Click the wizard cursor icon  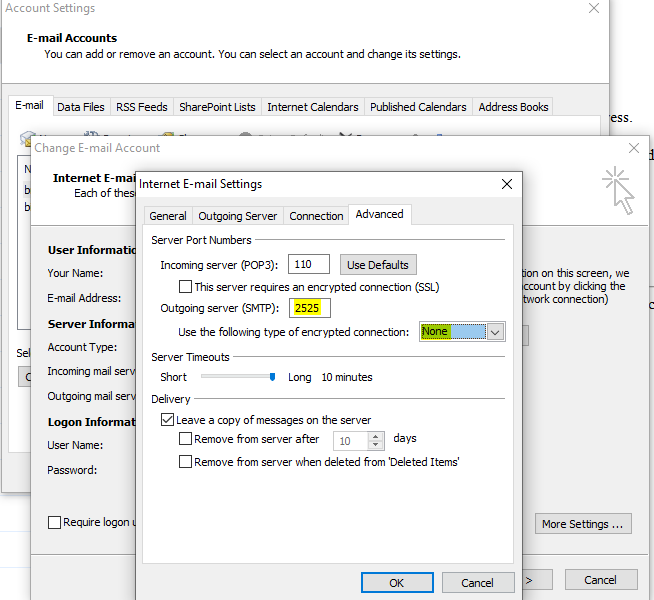(619, 190)
